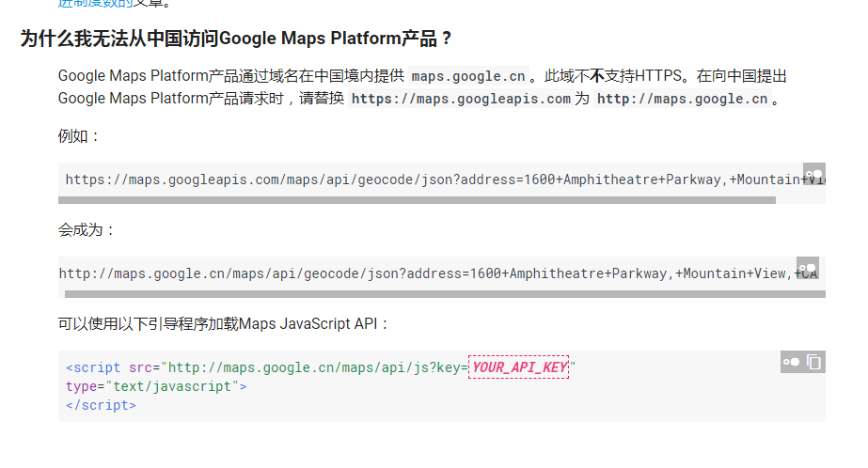The width and height of the screenshot is (868, 468).
Task: Toggle dark theme on the script code snippet
Action: point(792,362)
